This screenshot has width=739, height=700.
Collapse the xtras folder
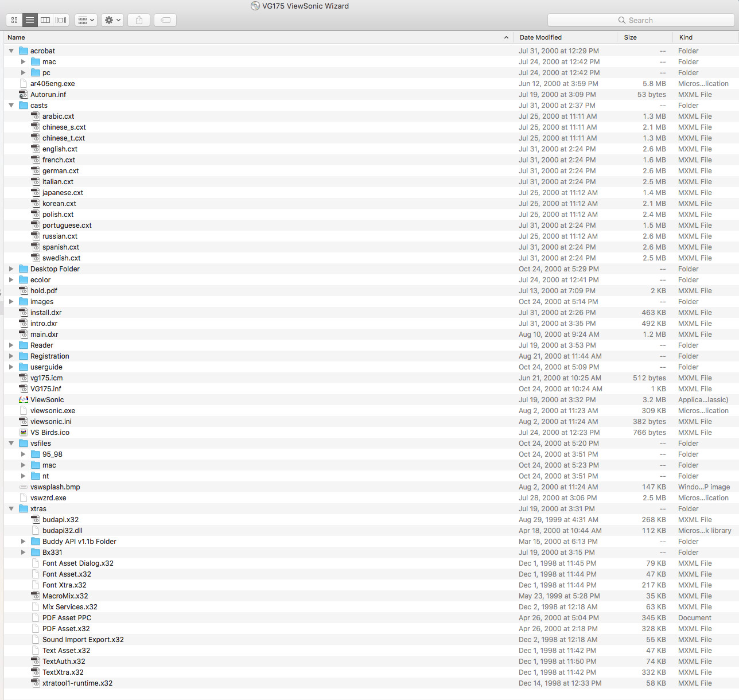pyautogui.click(x=11, y=509)
